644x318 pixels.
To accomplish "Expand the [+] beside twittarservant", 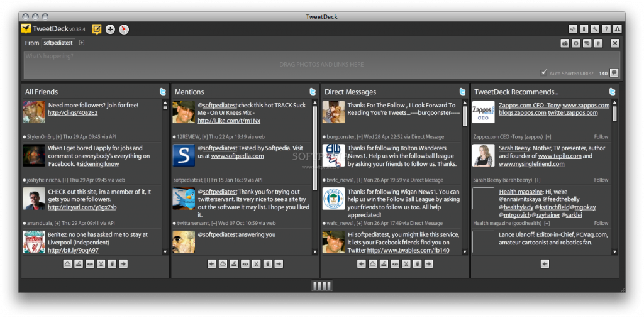I will 214,223.
